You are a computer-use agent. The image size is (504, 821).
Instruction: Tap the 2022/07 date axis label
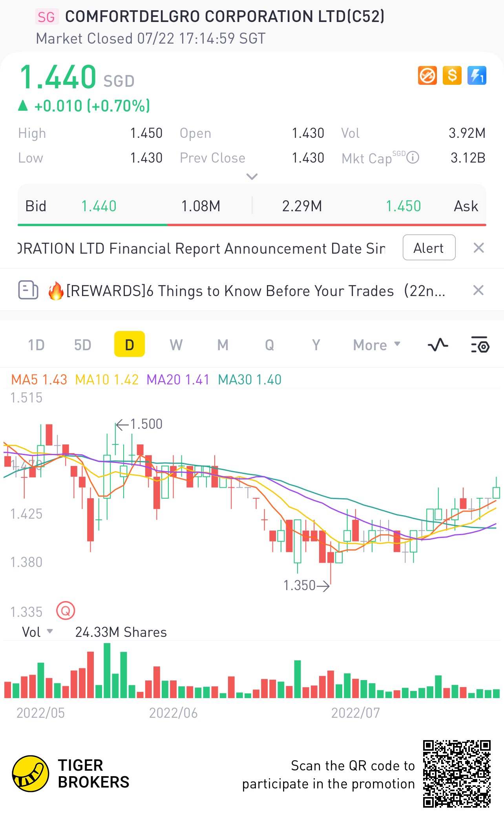(x=356, y=713)
